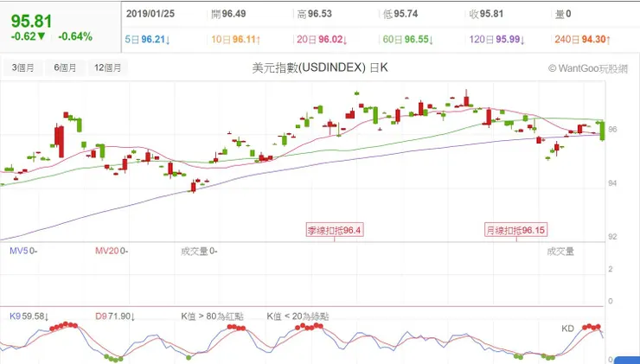Select the 12個月 time range button
The width and height of the screenshot is (640, 364).
tap(109, 67)
